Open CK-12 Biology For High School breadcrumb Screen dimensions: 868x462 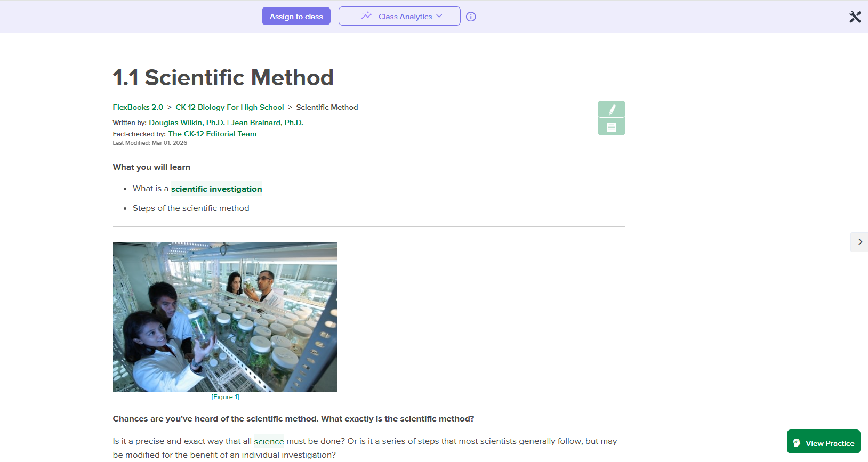230,107
